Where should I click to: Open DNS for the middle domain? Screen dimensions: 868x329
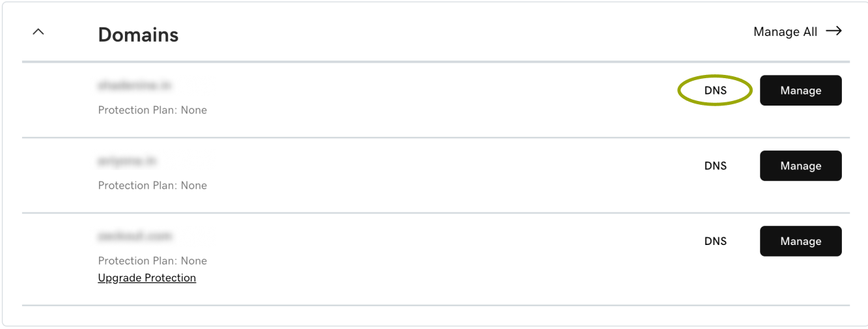pyautogui.click(x=715, y=166)
